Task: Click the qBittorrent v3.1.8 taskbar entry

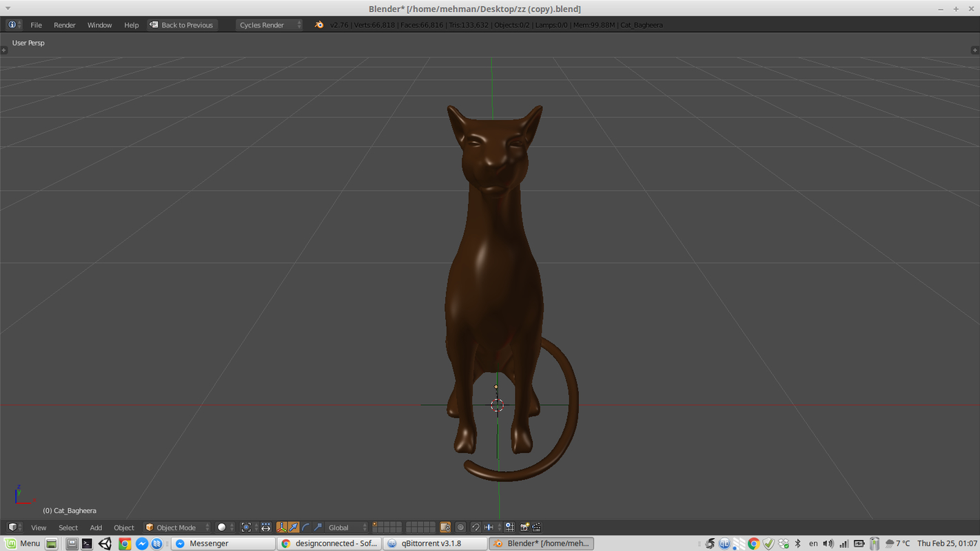Action: pos(434,543)
